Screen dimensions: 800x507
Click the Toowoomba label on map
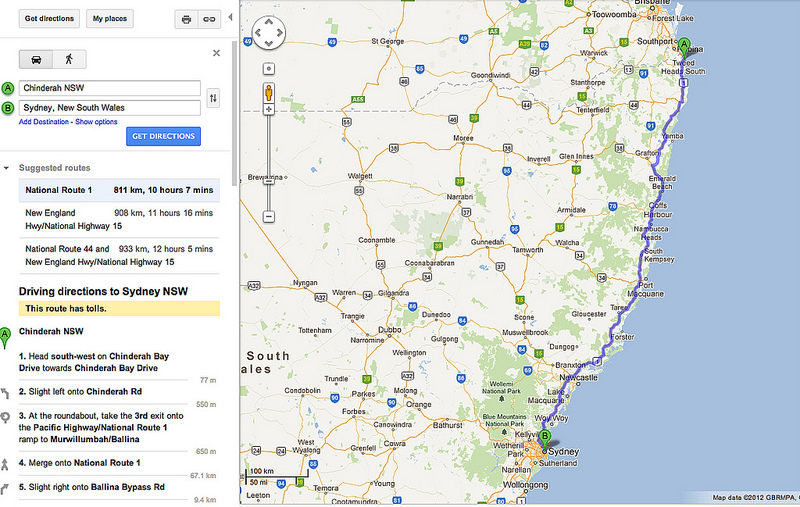pos(614,15)
